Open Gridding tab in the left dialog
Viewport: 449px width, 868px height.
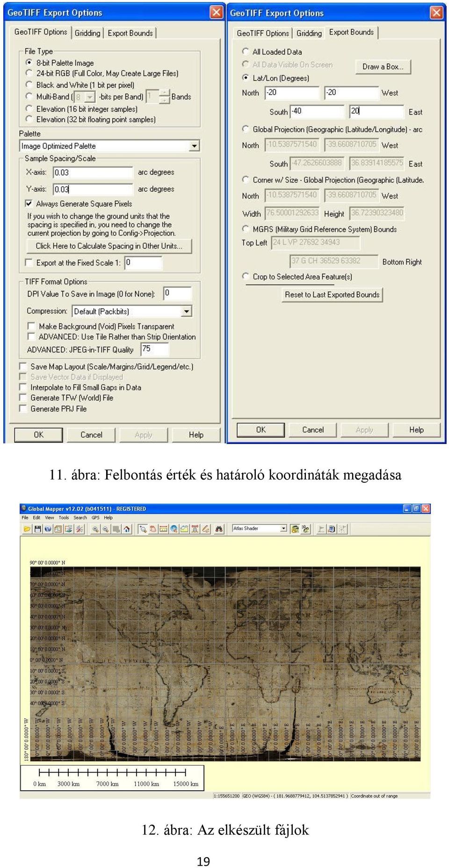tap(87, 33)
